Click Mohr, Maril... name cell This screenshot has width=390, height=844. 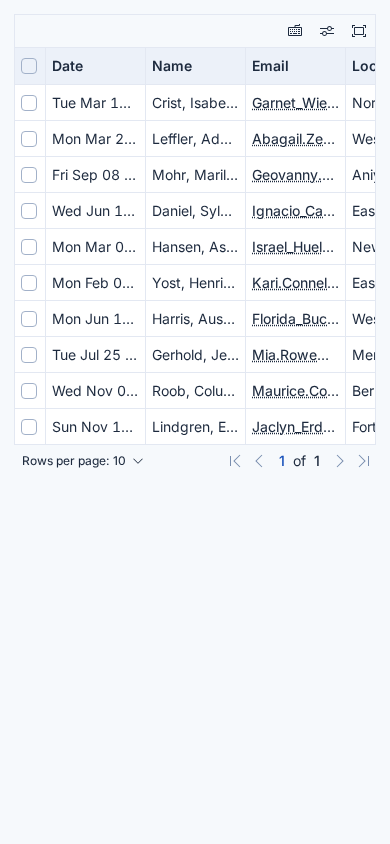coord(195,175)
